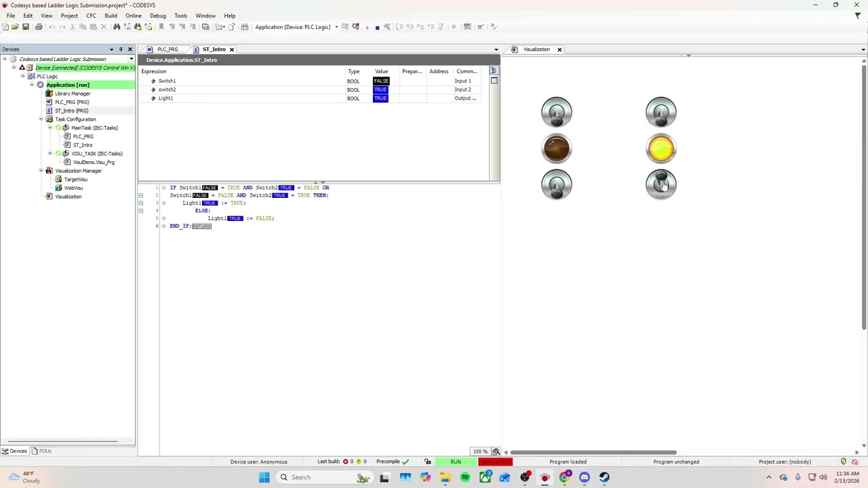Open the Devices panel dropdown arrow
Screen dimensions: 868x488
[x=111, y=49]
